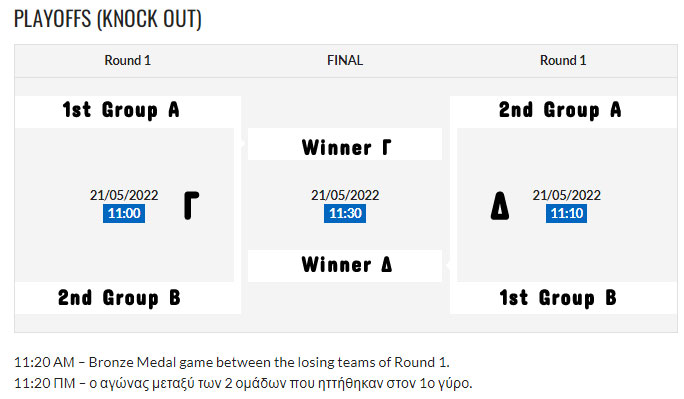
Task: Click the final match date 21/05/2022
Action: [345, 195]
